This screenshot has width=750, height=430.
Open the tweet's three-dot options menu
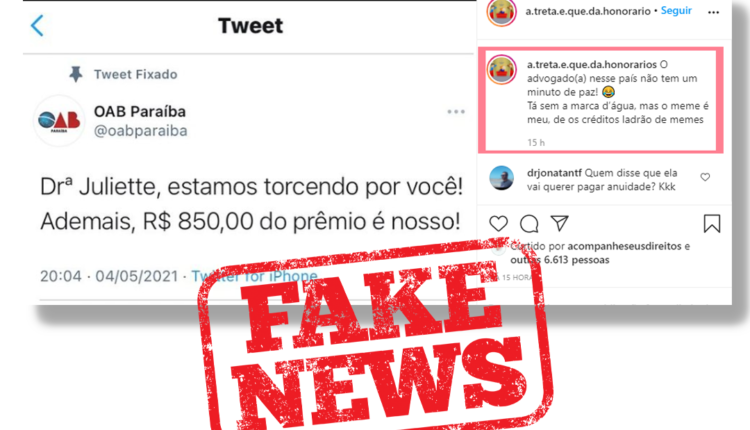(456, 111)
